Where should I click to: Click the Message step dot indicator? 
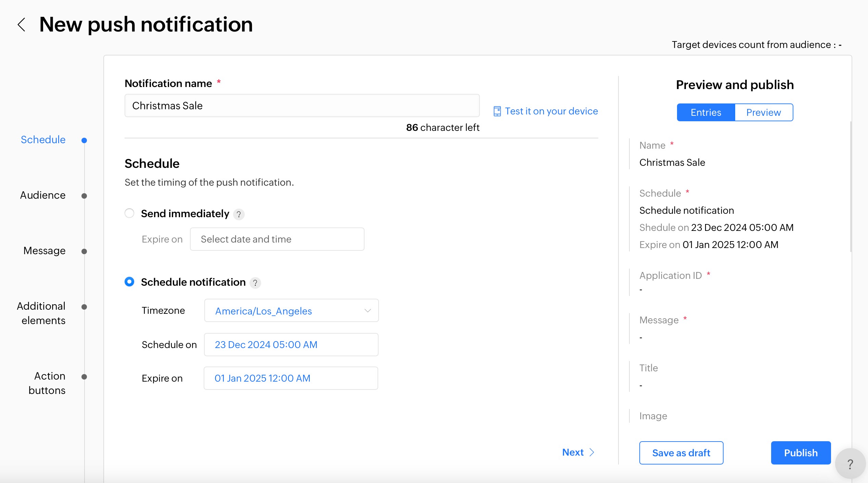point(84,251)
